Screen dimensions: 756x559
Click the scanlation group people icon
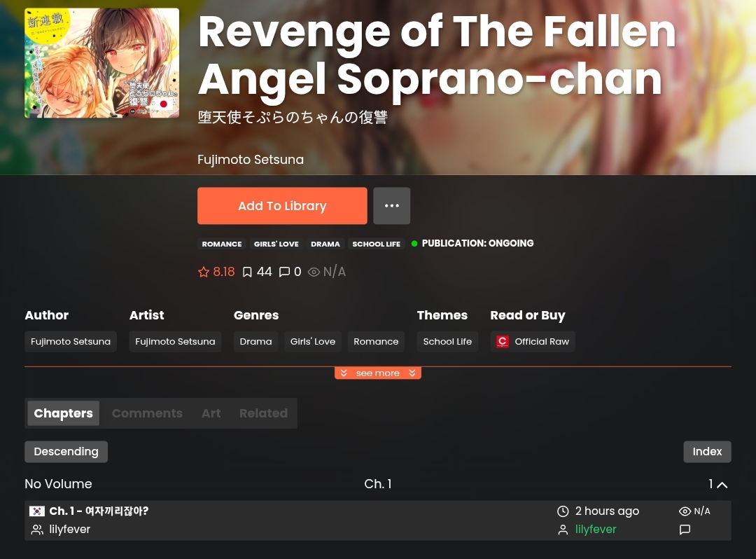[36, 530]
